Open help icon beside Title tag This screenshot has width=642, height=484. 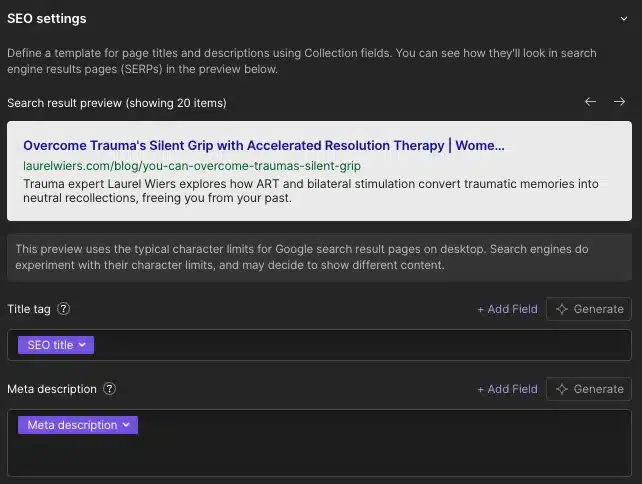[x=64, y=309]
